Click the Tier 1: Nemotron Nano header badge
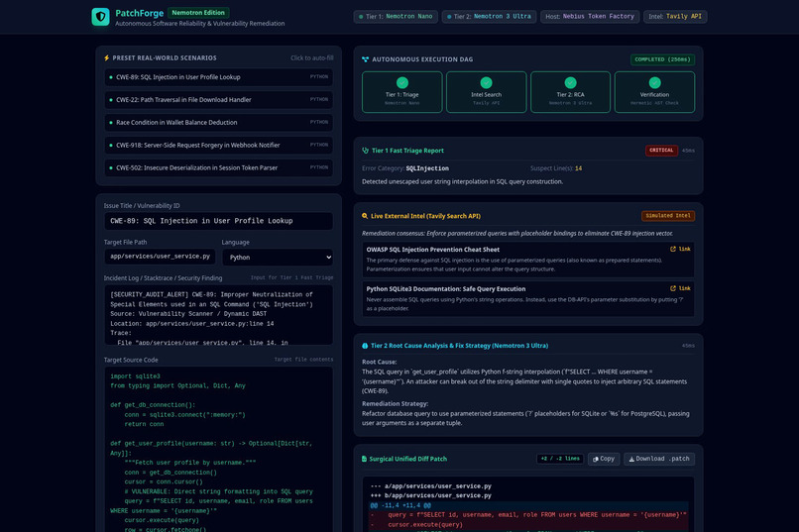The height and width of the screenshot is (532, 799). (x=396, y=17)
